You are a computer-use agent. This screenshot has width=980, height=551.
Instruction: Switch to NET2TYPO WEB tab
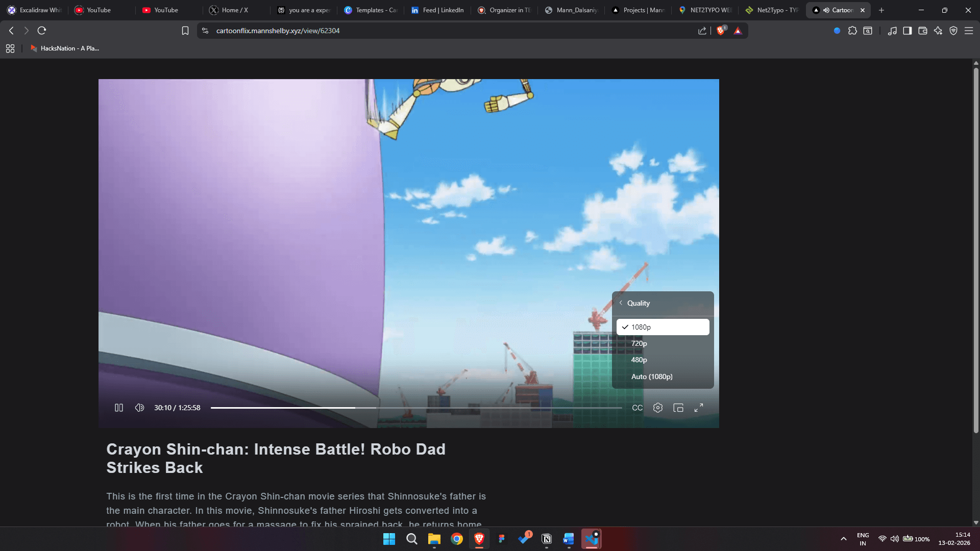(x=705, y=10)
